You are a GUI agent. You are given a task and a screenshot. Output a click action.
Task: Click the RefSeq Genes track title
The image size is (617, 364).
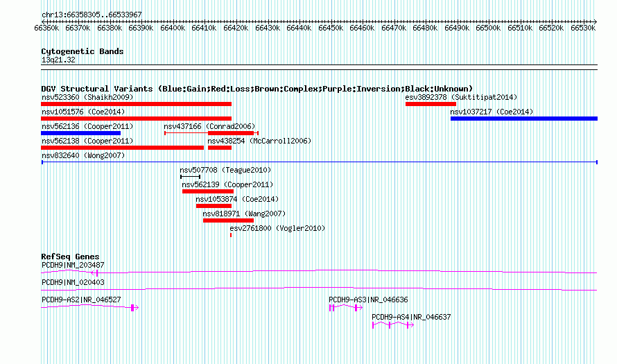(x=70, y=257)
